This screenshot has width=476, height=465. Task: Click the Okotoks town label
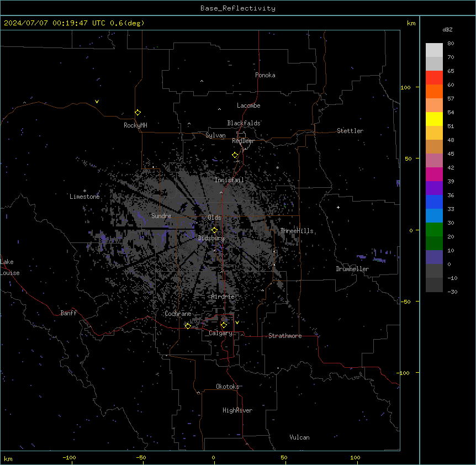pos(228,387)
